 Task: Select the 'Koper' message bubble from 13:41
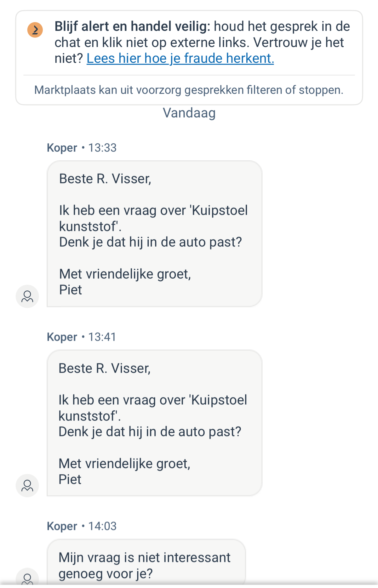154,423
